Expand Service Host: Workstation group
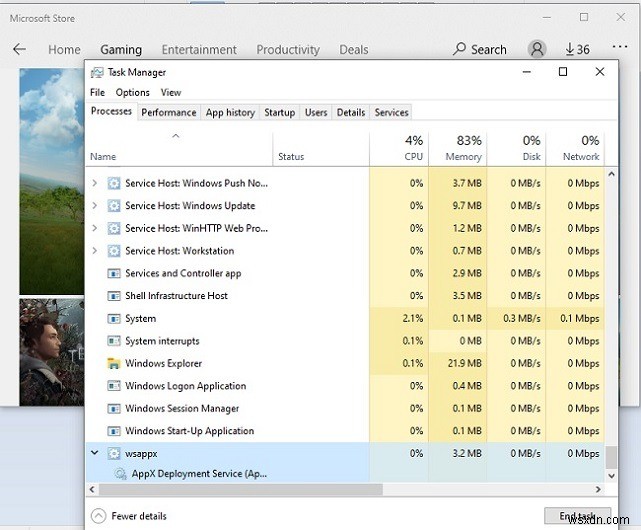Viewport: 641px width, 530px height. 94,250
